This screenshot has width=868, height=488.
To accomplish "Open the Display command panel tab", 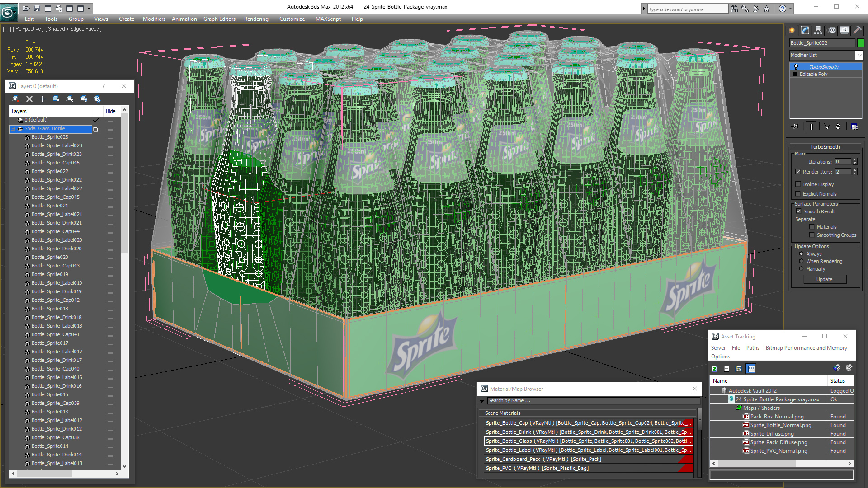I will tap(844, 30).
